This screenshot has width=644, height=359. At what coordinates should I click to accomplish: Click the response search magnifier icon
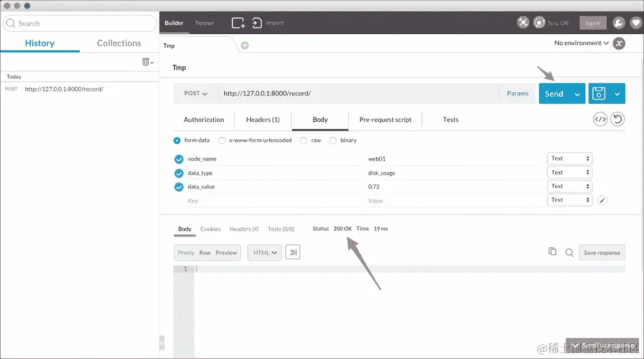pyautogui.click(x=569, y=253)
